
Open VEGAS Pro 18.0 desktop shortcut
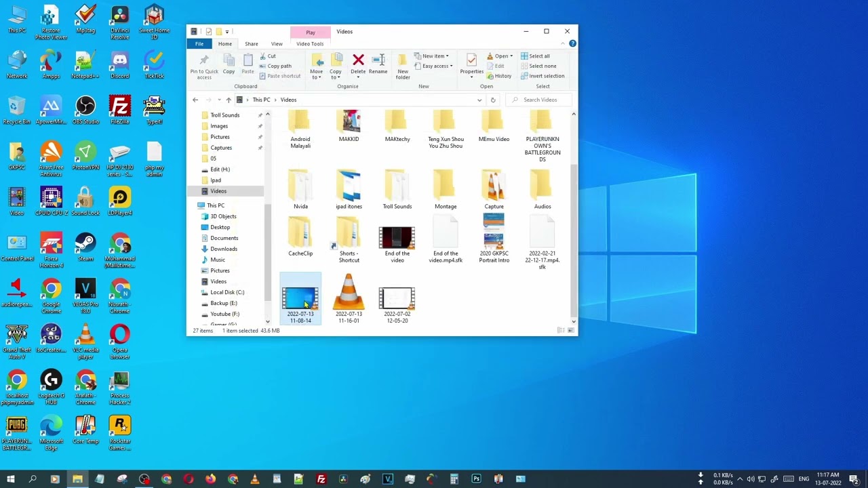coord(85,297)
